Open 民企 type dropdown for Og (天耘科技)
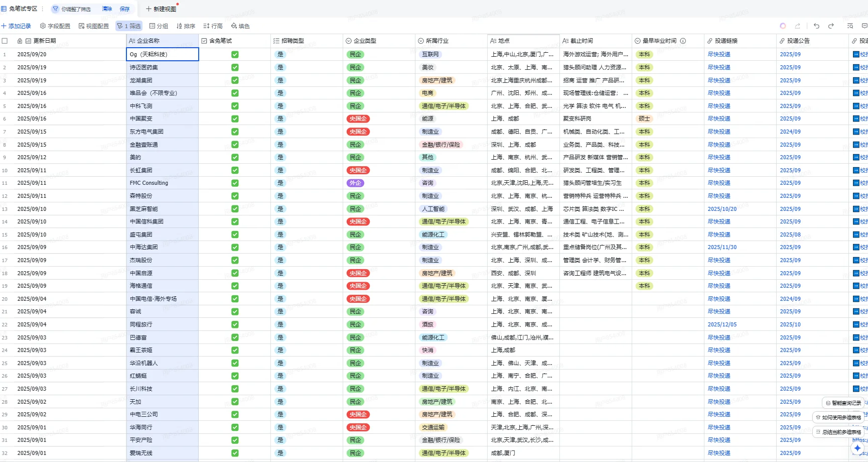This screenshot has height=462, width=868. click(355, 54)
